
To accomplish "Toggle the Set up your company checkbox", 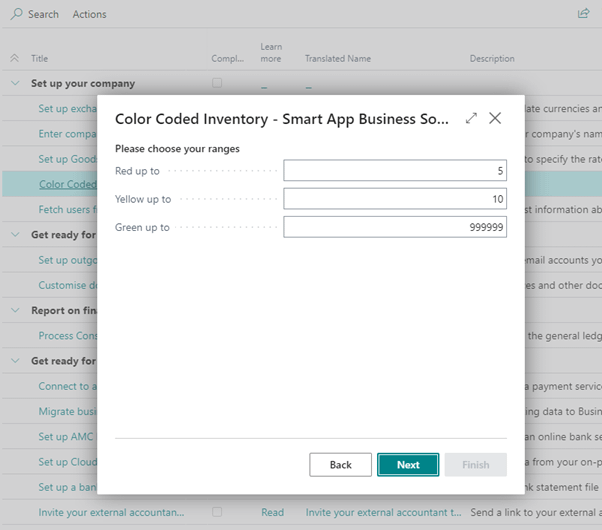I will (x=217, y=83).
